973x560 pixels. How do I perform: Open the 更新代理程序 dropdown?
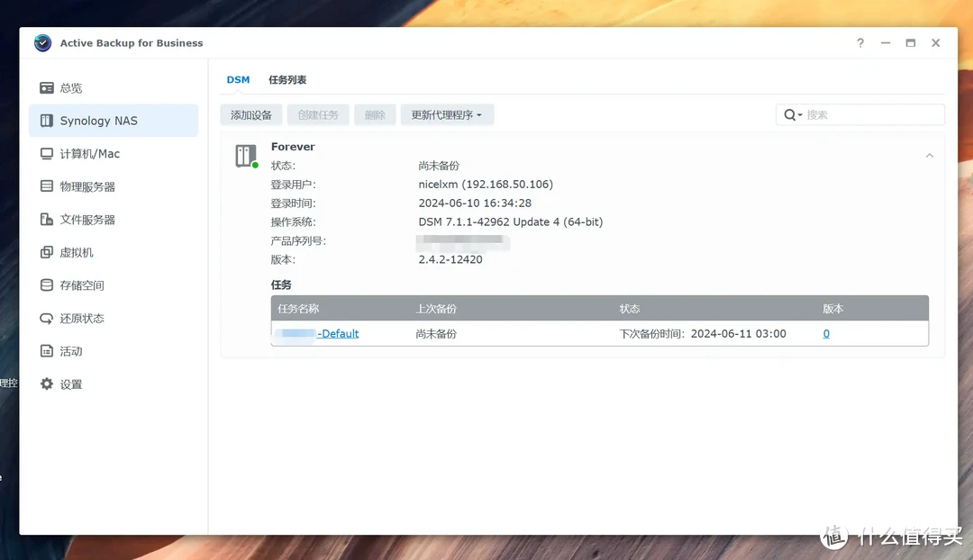[447, 114]
